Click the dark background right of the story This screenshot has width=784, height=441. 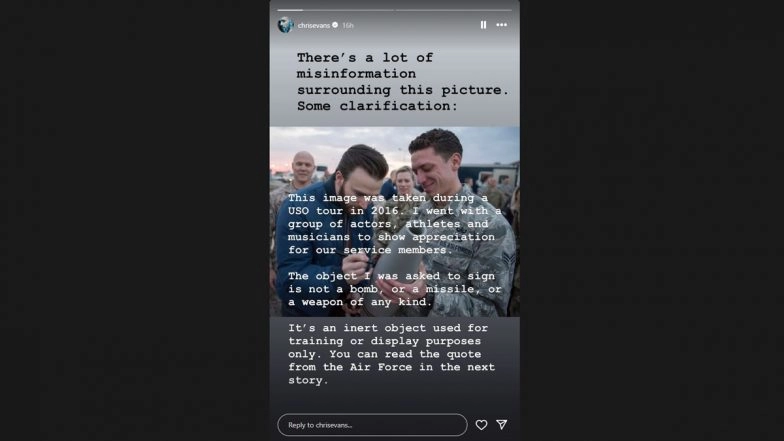pyautogui.click(x=652, y=220)
